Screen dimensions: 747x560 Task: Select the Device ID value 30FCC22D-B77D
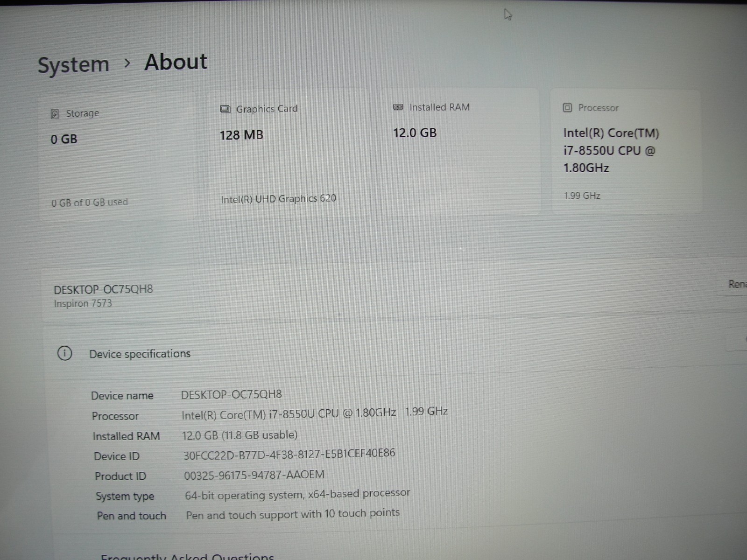tap(289, 454)
